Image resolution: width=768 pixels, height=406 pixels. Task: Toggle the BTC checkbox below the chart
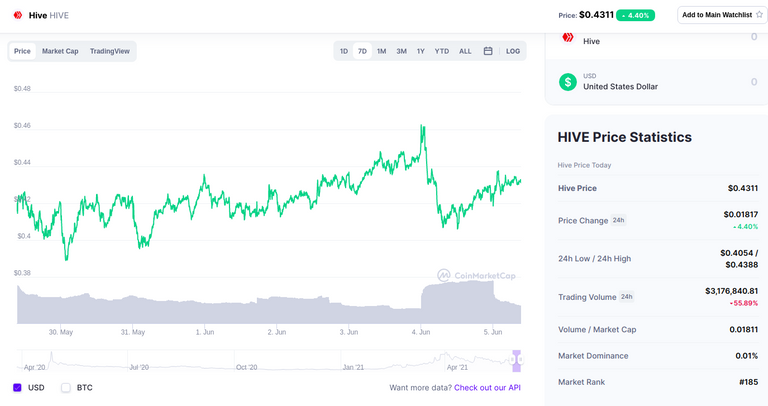coord(66,387)
